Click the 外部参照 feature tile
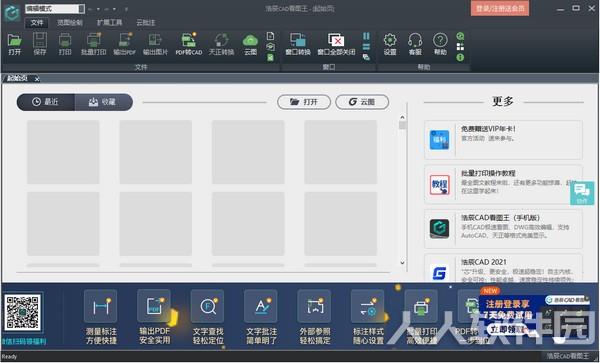This screenshot has width=600, height=363. point(315,317)
